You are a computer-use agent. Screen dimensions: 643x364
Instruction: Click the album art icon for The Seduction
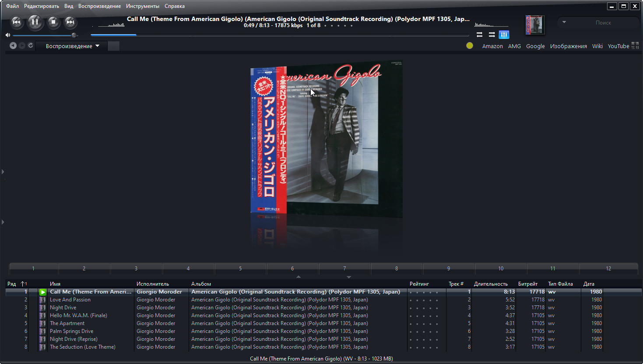coord(42,347)
